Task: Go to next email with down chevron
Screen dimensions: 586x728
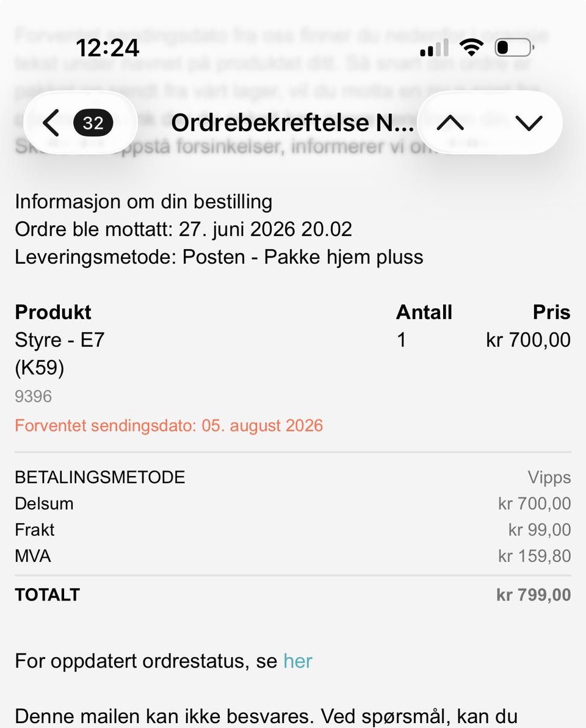Action: [529, 123]
